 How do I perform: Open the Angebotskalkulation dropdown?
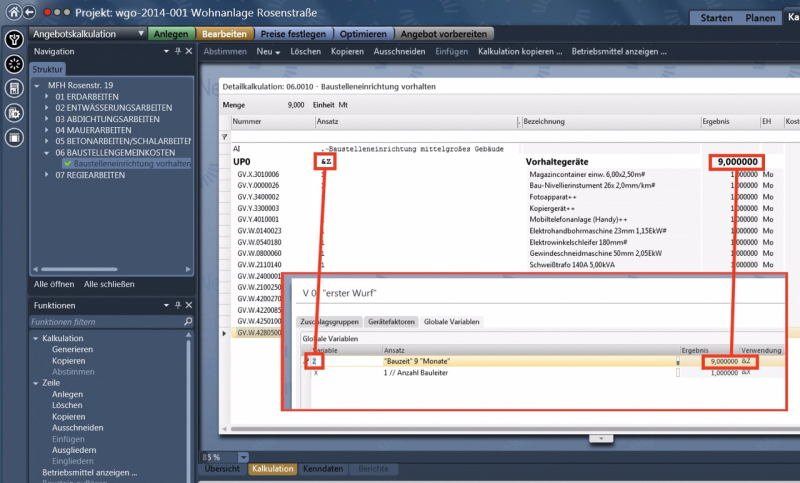pos(141,34)
